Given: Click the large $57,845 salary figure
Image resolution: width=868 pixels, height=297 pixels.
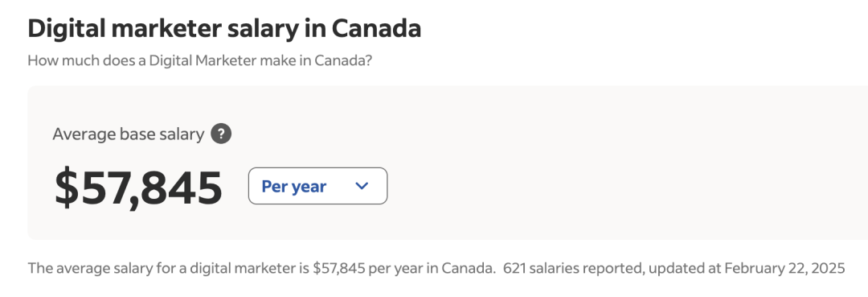Looking at the screenshot, I should pos(138,188).
